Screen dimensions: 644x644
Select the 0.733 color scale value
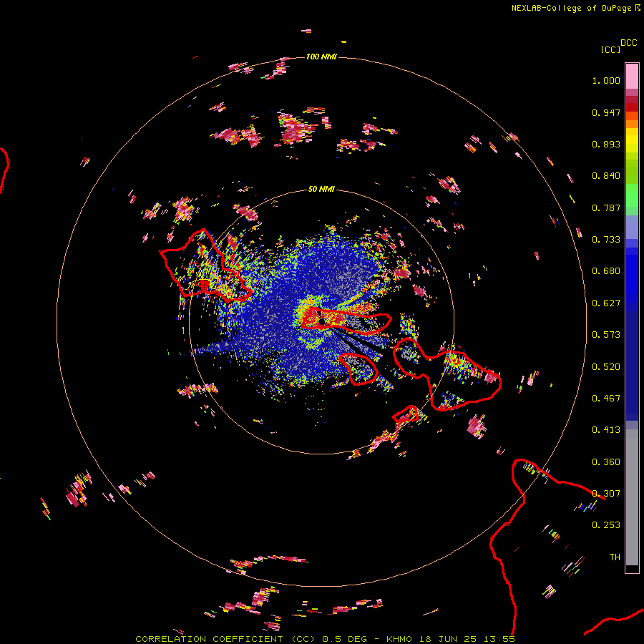tap(606, 240)
